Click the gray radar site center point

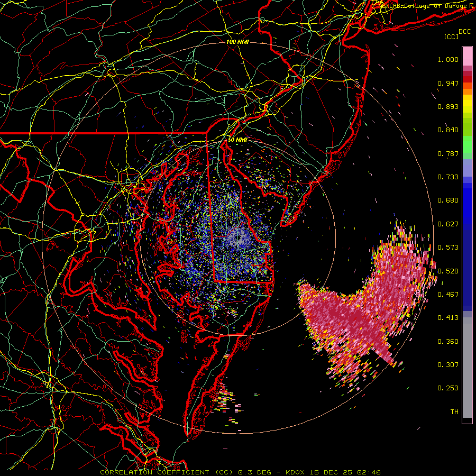239,237
